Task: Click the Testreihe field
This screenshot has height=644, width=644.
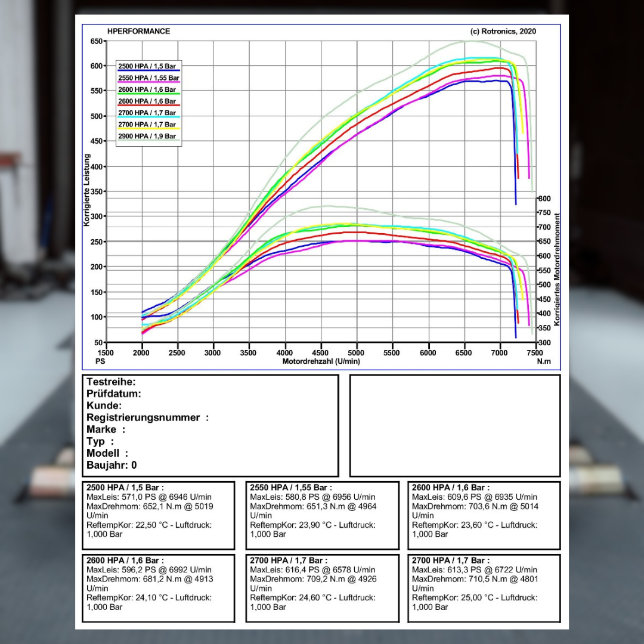Action: (x=112, y=382)
